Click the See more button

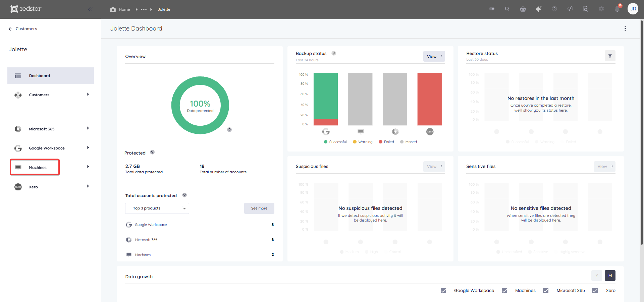[x=259, y=208]
